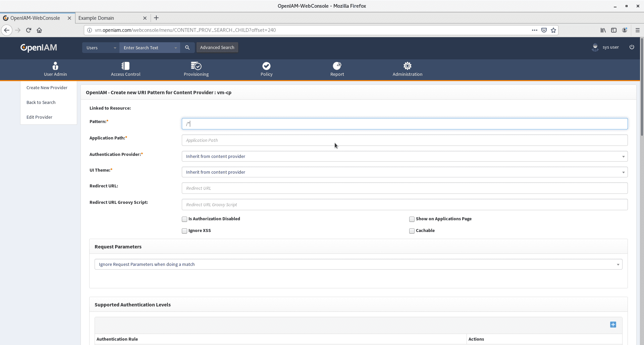The width and height of the screenshot is (644, 345).
Task: Open the Access Control section
Action: tap(125, 69)
